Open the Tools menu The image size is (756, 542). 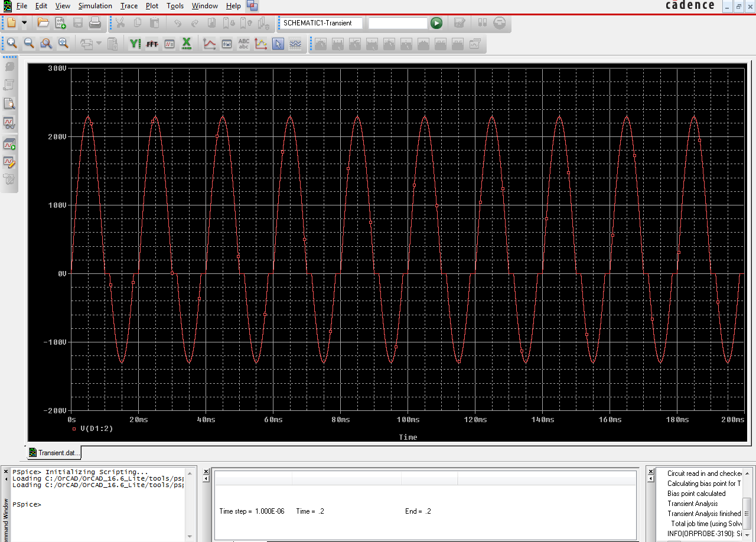pos(175,6)
